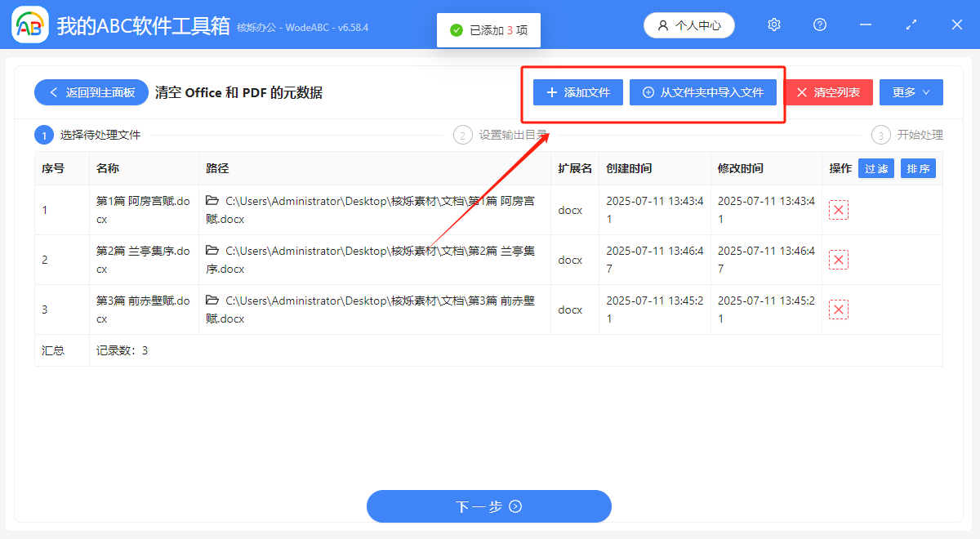Click creation time 2025-07-11 13:45:21
The height and width of the screenshot is (539, 980).
tap(655, 310)
